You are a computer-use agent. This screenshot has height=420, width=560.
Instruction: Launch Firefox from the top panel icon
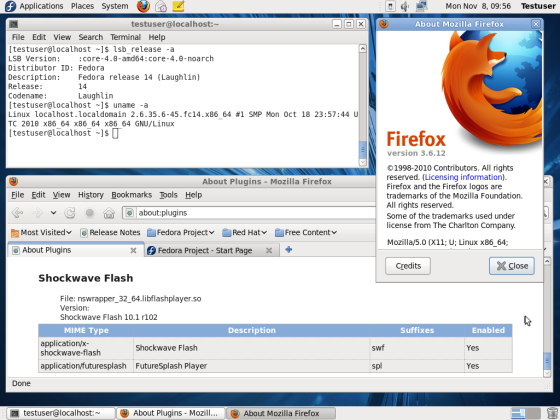tap(143, 6)
